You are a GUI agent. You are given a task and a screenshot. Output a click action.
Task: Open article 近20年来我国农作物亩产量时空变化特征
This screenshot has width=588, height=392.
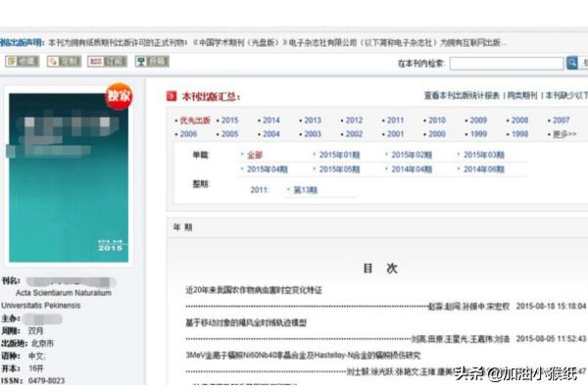coord(254,291)
